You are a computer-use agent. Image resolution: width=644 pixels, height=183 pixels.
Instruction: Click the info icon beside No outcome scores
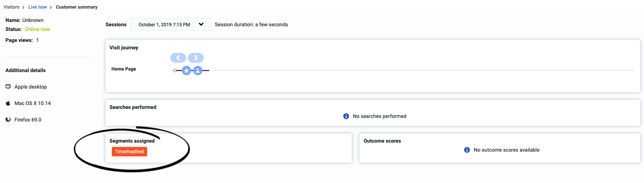(467, 150)
